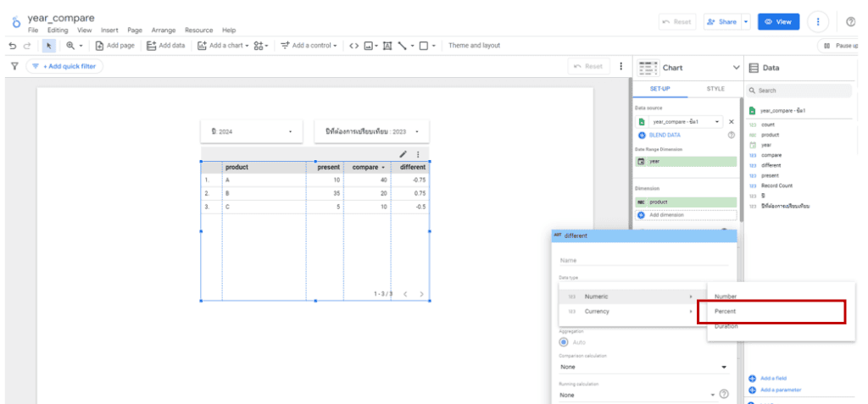Open the filter funnel icon in filter bar
Screen dimensions: 868x404
(x=14, y=66)
